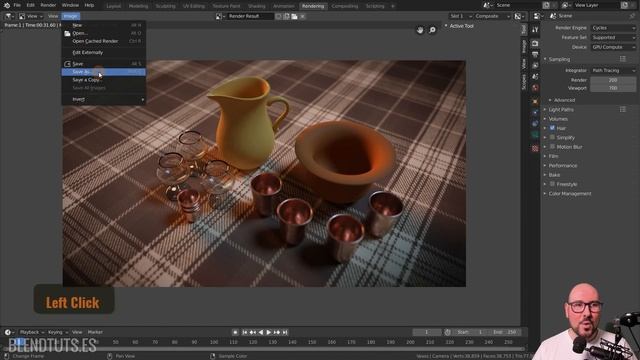Open the Integrator Path Tracing dropdown

click(x=613, y=71)
